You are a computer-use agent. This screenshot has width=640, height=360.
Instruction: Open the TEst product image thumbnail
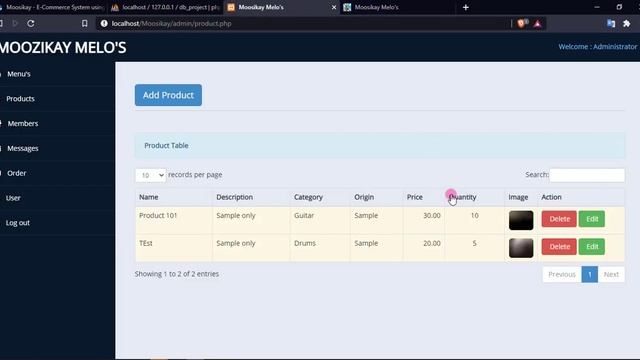pos(521,248)
